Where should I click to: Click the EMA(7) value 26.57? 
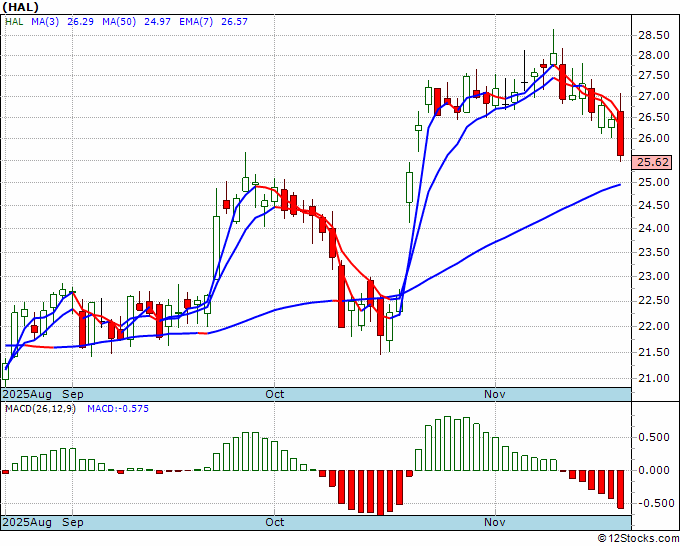(234, 21)
